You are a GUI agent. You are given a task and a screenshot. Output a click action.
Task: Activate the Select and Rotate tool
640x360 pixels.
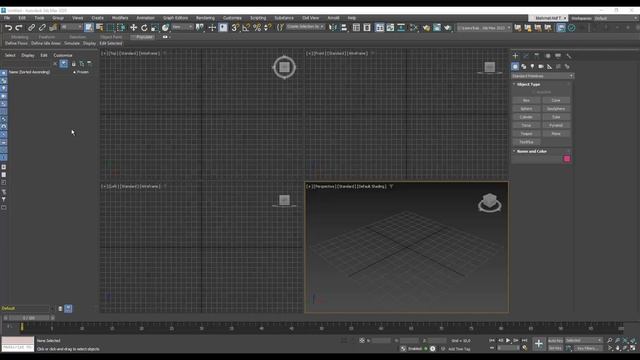point(144,28)
